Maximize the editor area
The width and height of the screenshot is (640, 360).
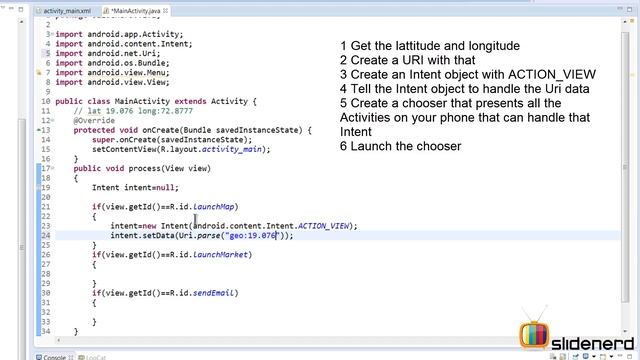[629, 9]
